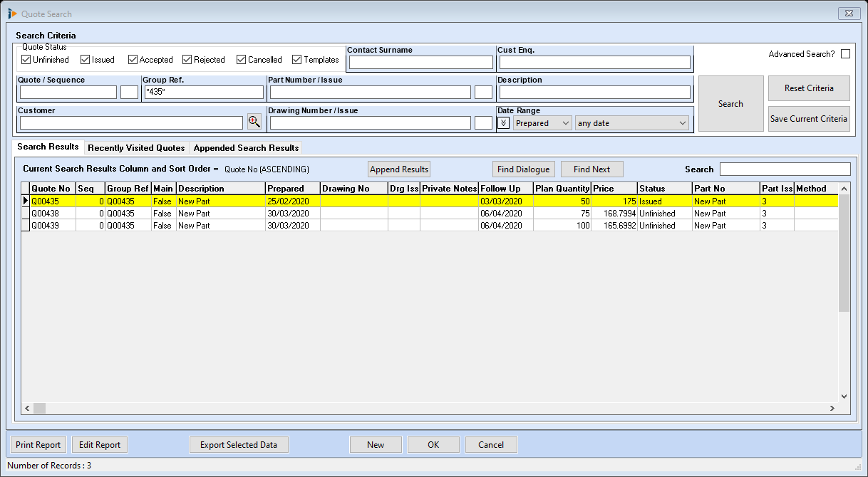Open the Appended Search Results tab
This screenshot has width=868, height=477.
pyautogui.click(x=246, y=148)
